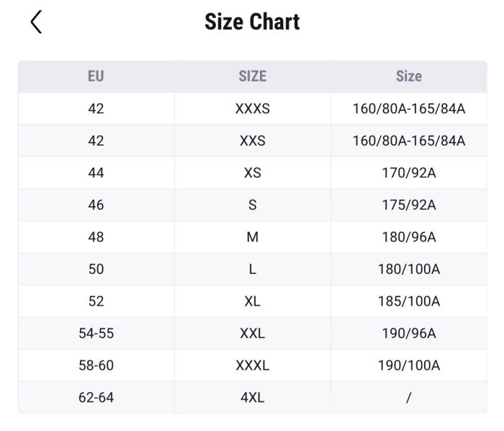Click the EU column header

96,76
